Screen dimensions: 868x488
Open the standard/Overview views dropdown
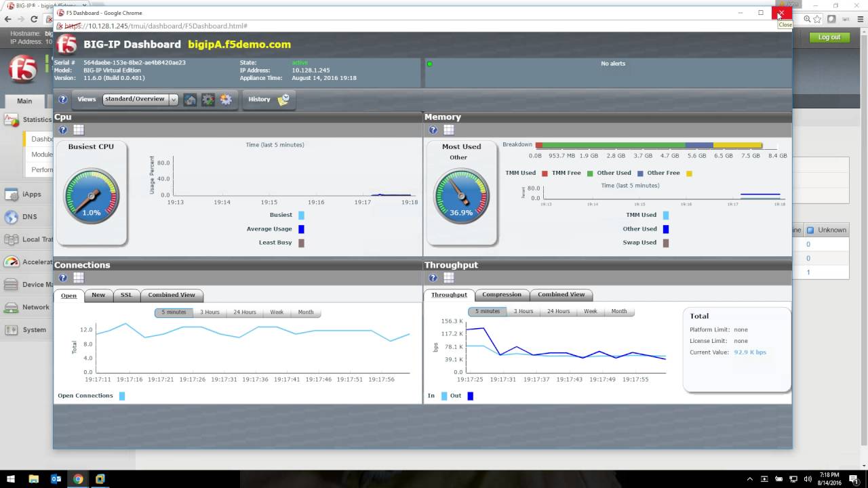point(140,100)
